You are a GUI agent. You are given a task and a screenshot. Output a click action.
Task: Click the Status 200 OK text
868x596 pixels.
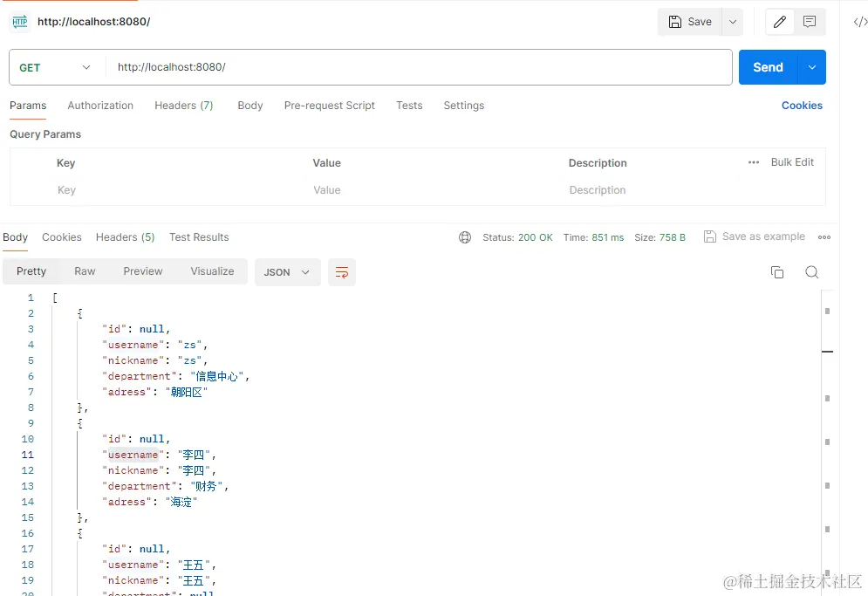coord(517,237)
